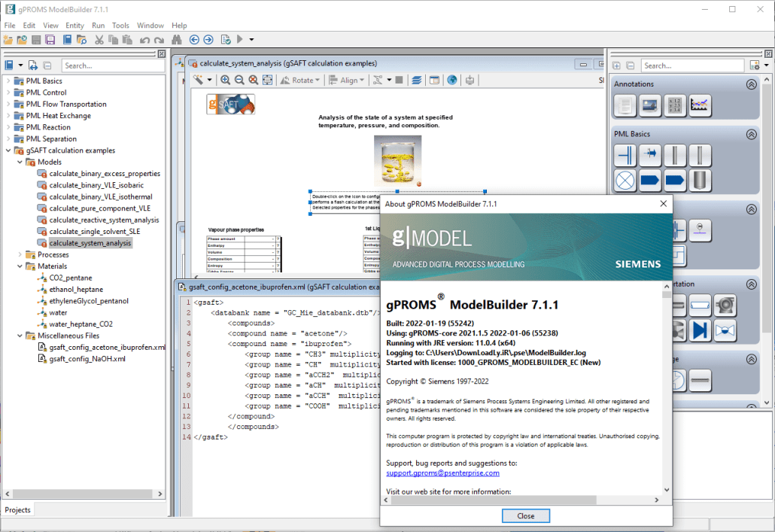Click the image annotation icon in Annotations panel

point(649,105)
